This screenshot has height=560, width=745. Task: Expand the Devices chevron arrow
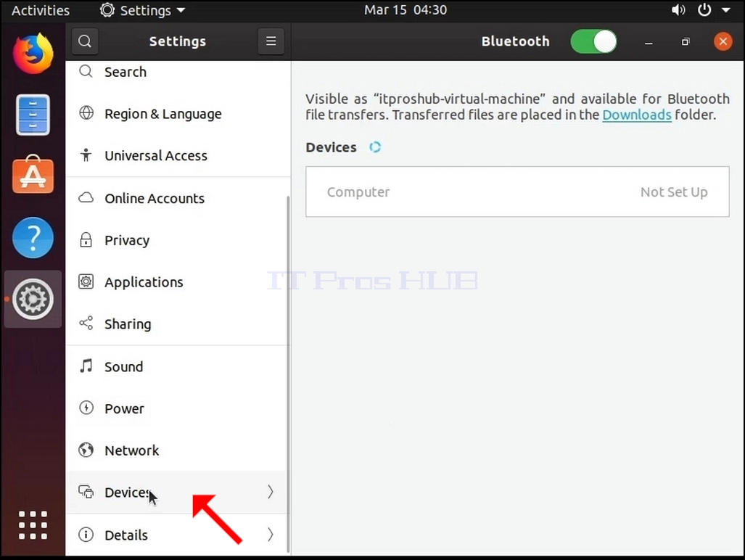pos(271,492)
